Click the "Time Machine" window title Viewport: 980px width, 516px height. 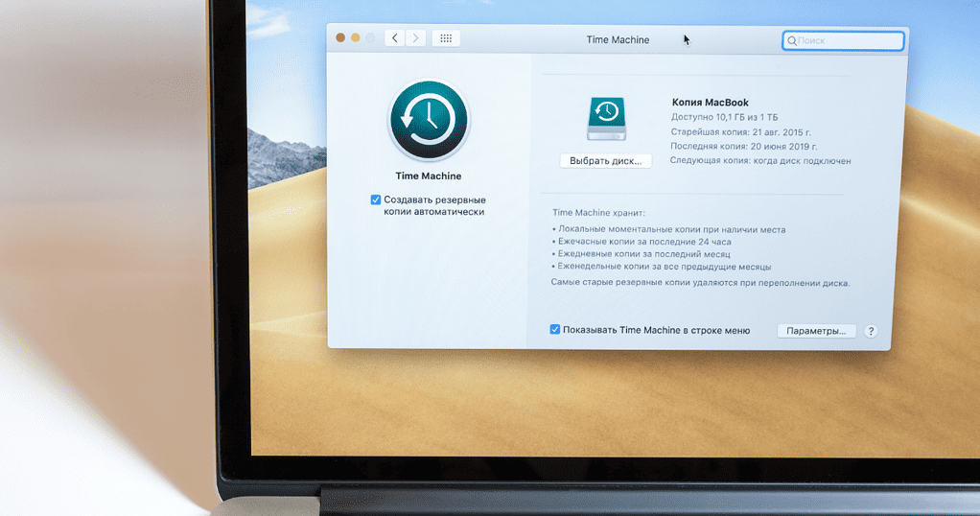pos(618,40)
